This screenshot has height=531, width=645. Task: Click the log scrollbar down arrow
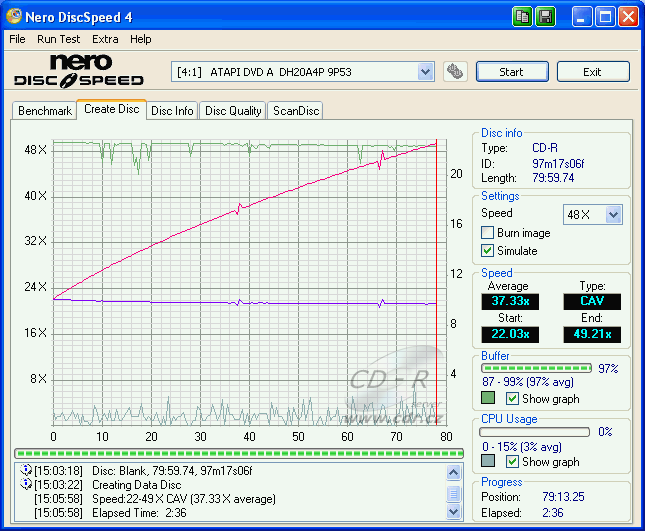(453, 512)
